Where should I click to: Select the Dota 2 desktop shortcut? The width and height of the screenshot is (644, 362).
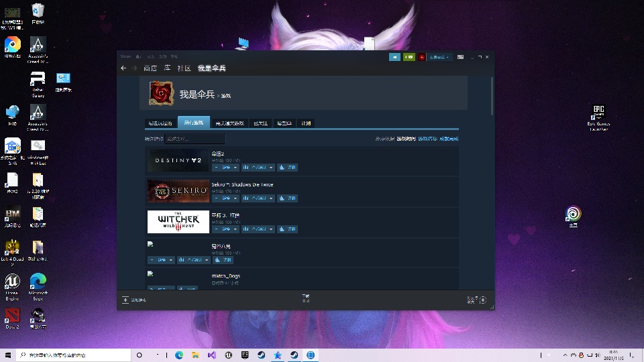click(x=12, y=318)
